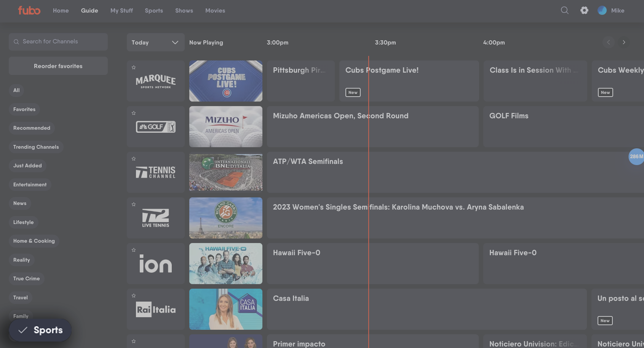Screen dimensions: 644x348
Task: Open the Cubs Postgame Live! thumbnail
Action: (x=225, y=81)
